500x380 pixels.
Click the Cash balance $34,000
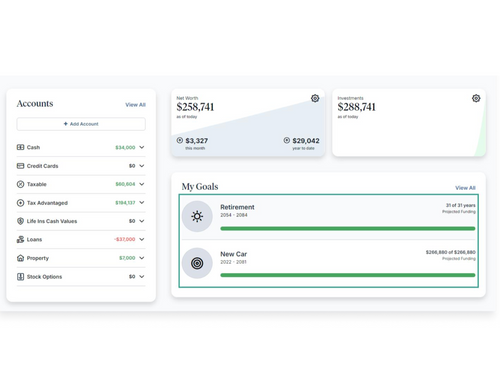point(125,147)
